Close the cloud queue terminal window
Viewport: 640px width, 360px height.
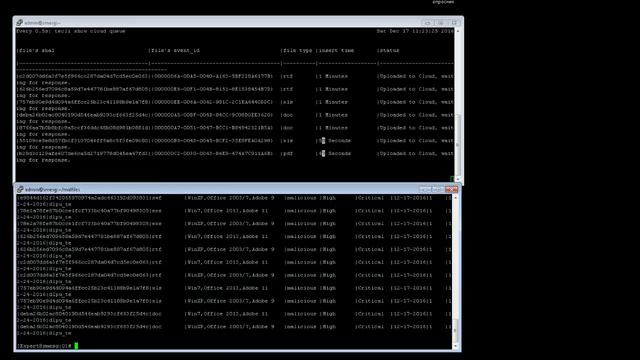click(x=454, y=23)
